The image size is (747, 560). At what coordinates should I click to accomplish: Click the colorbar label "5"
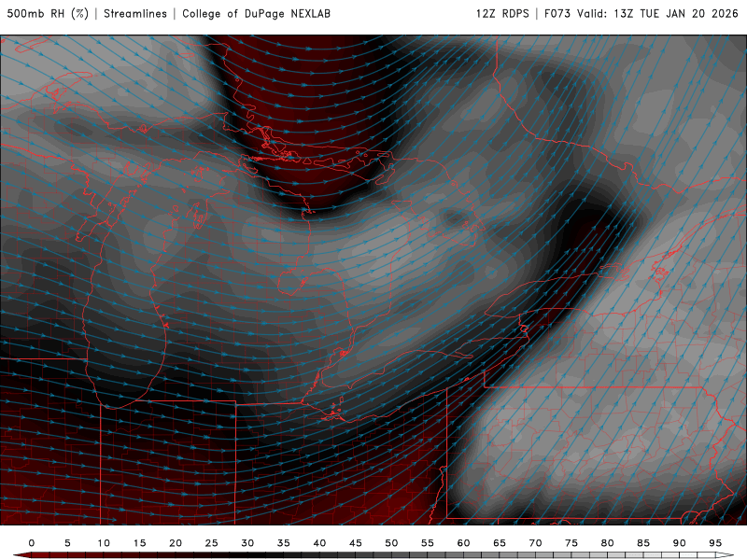coord(67,543)
